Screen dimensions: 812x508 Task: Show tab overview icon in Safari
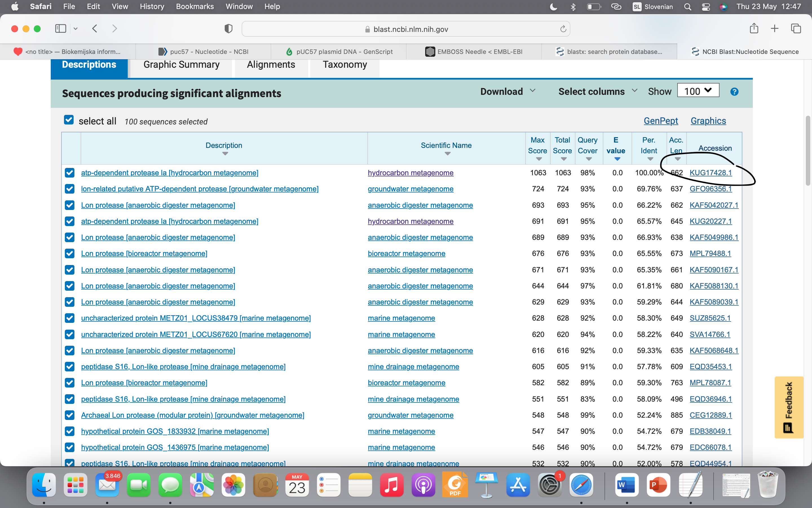[x=796, y=29]
